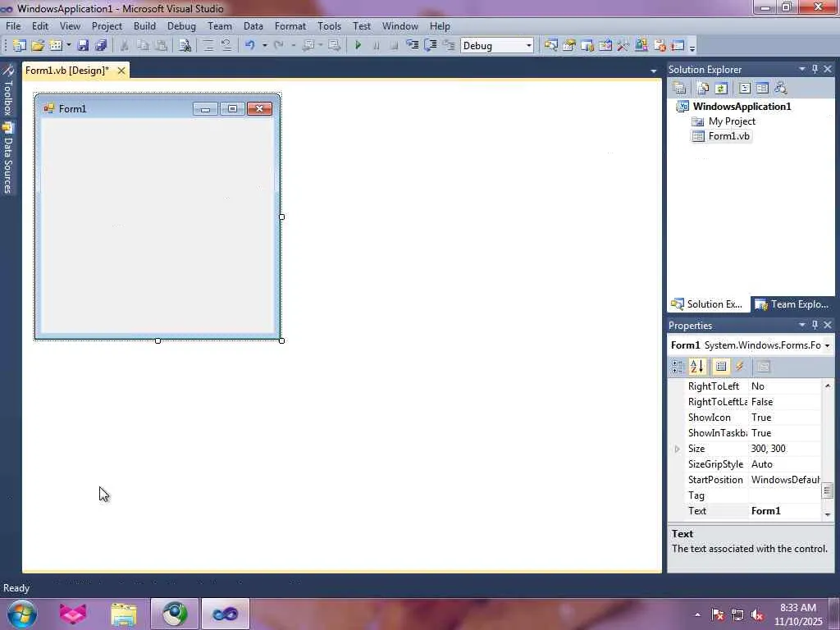Screen dimensions: 840x630
Task: Open the Tools menu
Action: point(329,26)
